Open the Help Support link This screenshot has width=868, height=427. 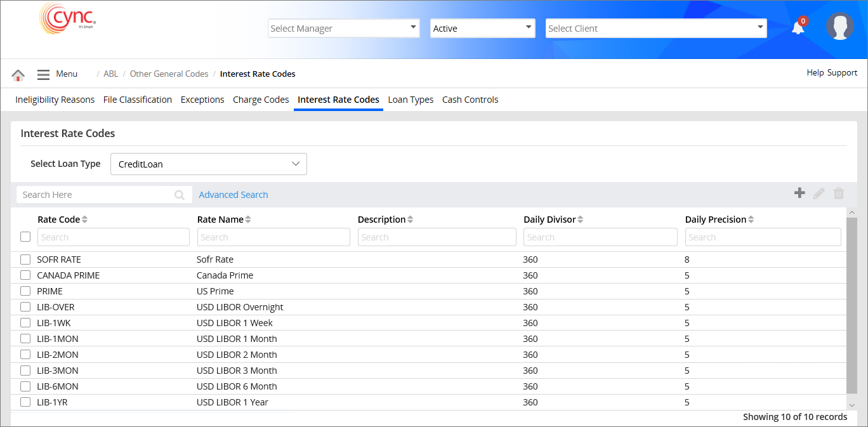(832, 73)
